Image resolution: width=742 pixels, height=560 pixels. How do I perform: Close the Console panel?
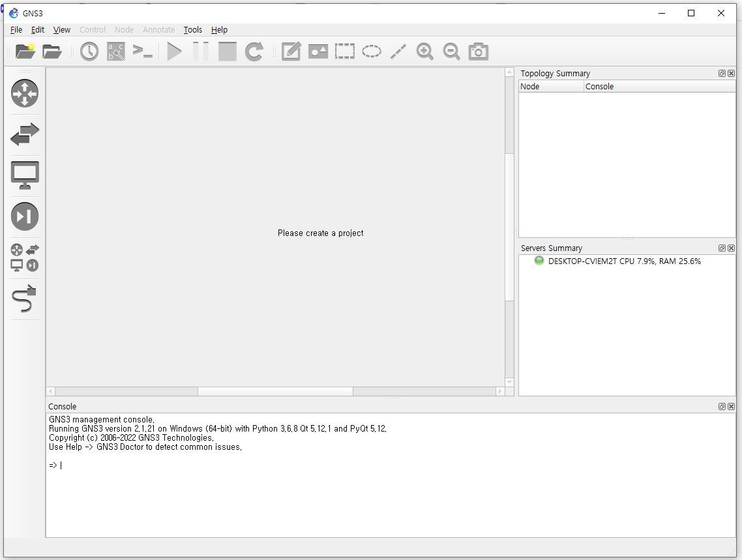click(x=731, y=406)
